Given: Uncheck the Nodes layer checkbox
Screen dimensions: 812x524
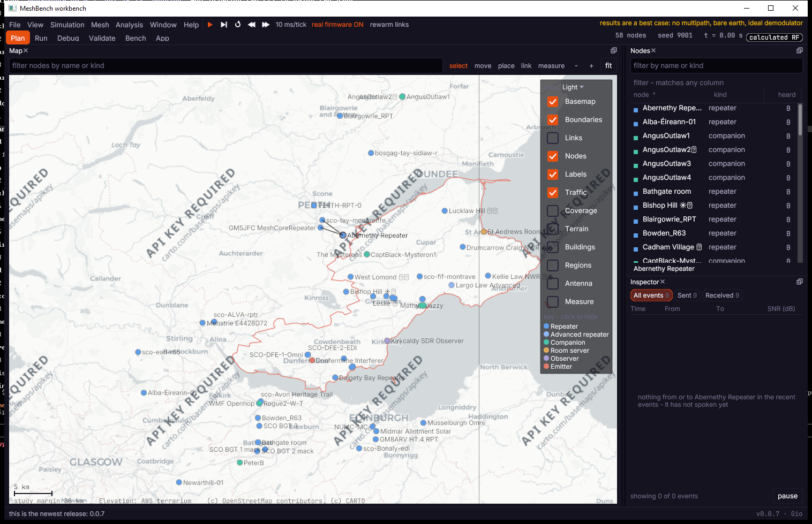Looking at the screenshot, I should click(553, 156).
